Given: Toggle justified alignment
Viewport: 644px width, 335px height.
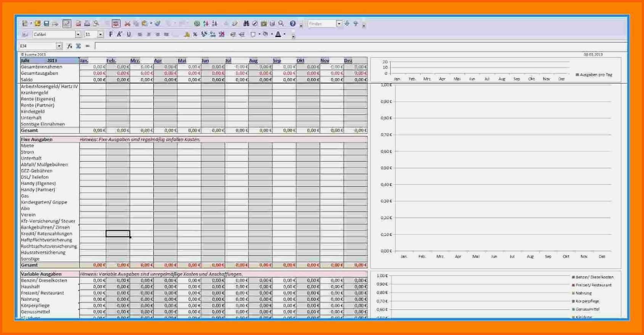Looking at the screenshot, I should pos(166,35).
